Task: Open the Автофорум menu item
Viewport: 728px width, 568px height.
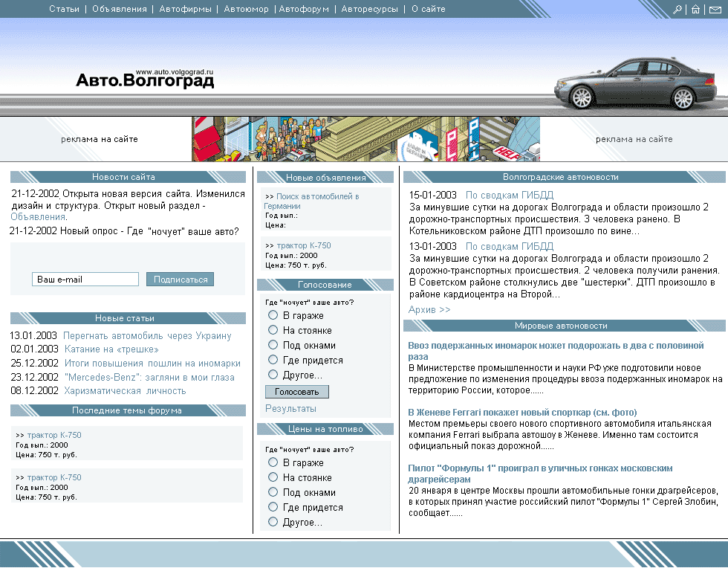Action: [304, 9]
